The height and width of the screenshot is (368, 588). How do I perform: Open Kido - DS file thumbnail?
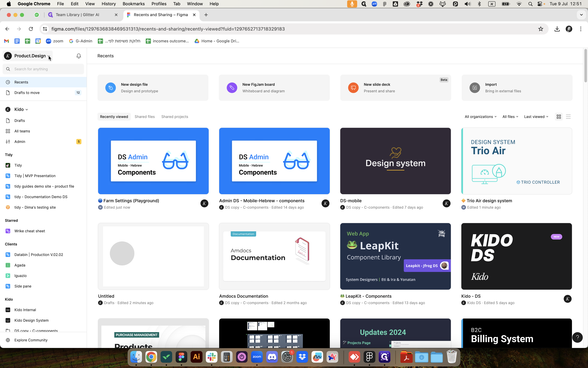[x=517, y=256]
